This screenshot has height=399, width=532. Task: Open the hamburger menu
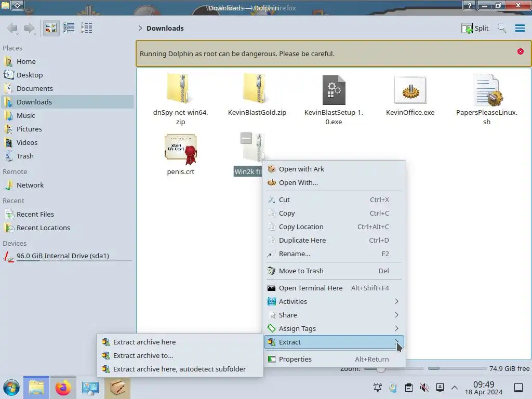click(x=520, y=28)
